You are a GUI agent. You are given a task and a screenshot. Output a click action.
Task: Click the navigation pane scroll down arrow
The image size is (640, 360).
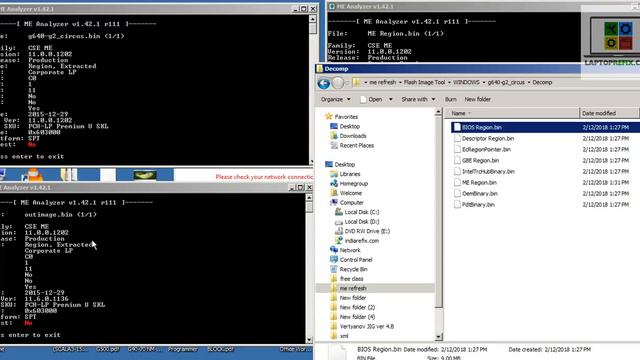click(438, 337)
